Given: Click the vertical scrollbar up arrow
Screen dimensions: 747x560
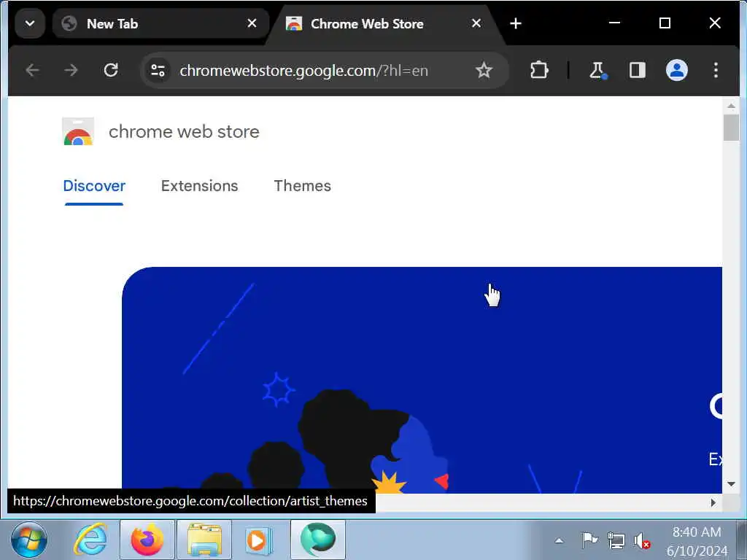Looking at the screenshot, I should (731, 106).
